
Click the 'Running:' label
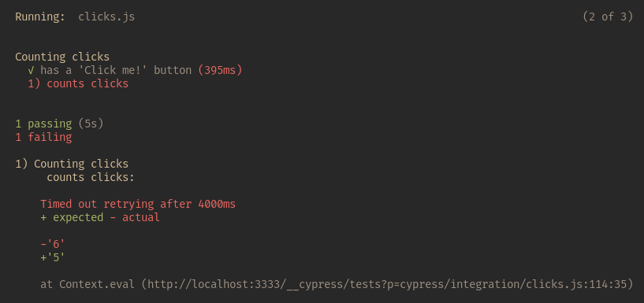[40, 17]
